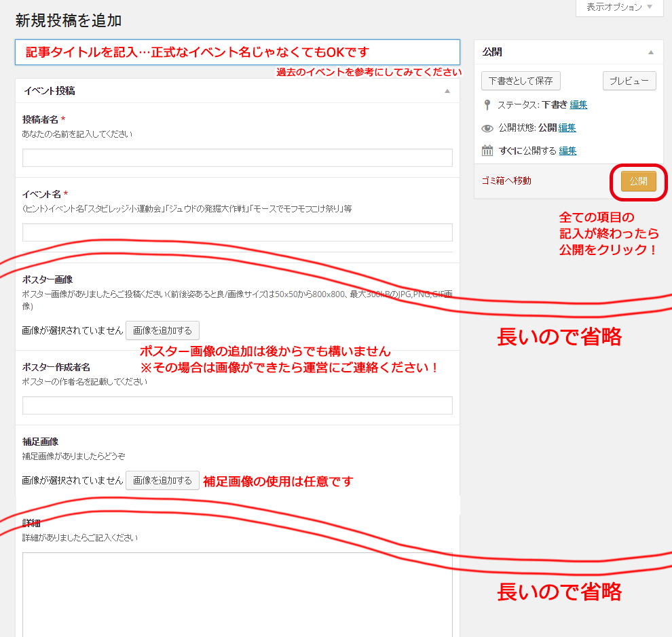Viewport: 672px width, 637px height.
Task: Focus the 投稿者名 text field
Action: 238,158
